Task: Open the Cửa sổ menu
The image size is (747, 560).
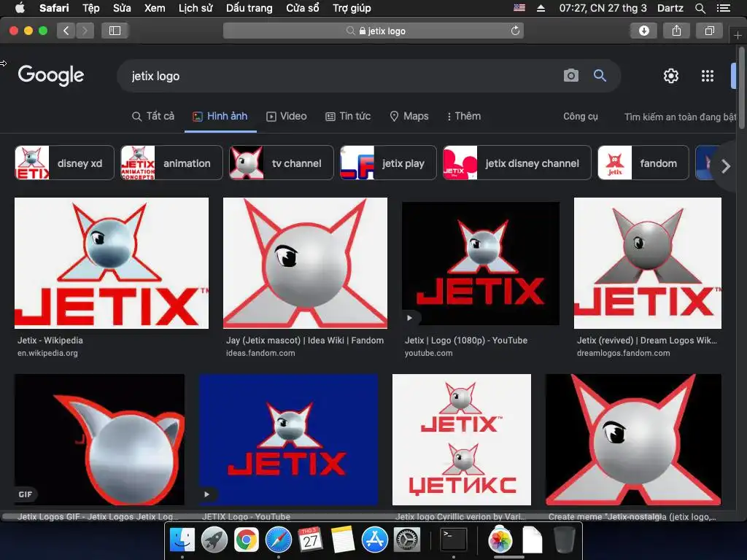Action: 303,8
